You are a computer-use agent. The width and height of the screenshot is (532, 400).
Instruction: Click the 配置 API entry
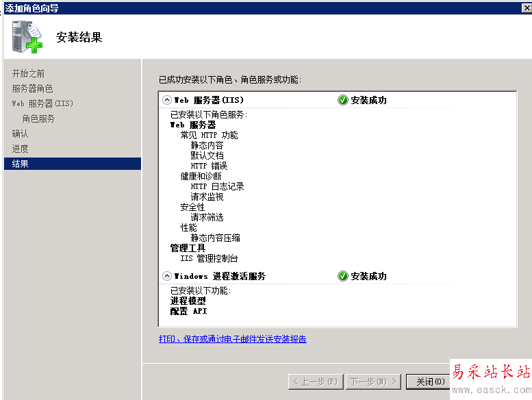tap(189, 311)
